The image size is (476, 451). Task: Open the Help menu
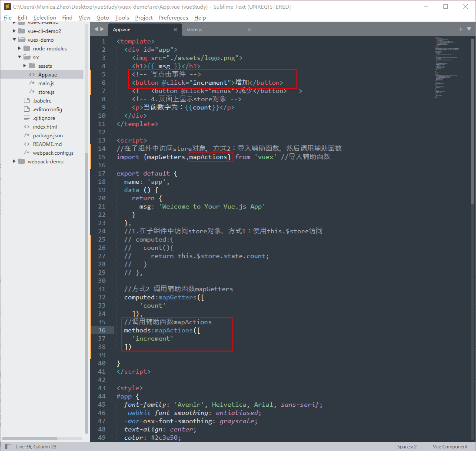click(200, 18)
